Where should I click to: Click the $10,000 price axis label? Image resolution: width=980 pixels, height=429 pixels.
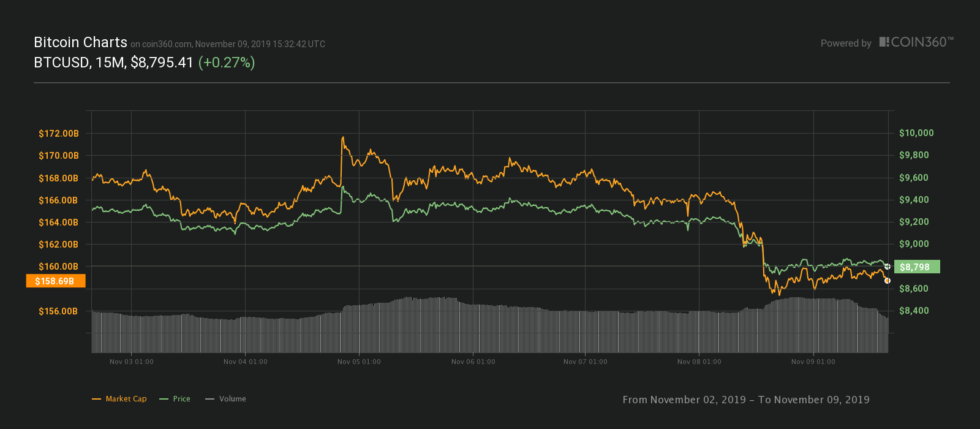pos(916,133)
